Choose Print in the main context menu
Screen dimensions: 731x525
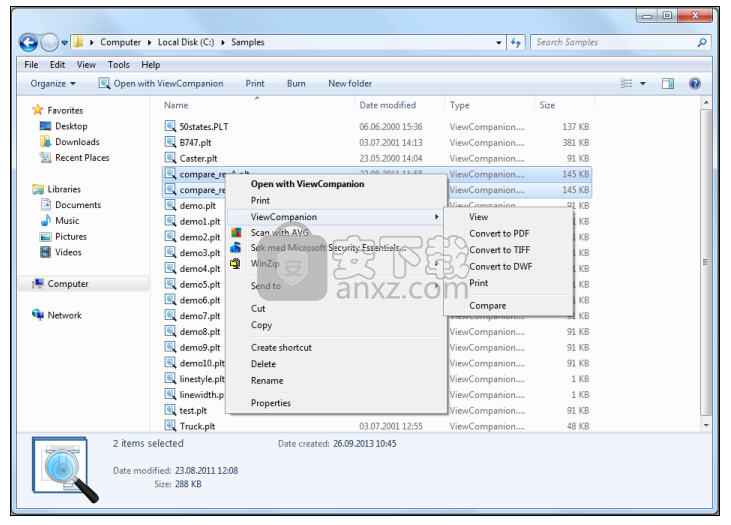260,200
